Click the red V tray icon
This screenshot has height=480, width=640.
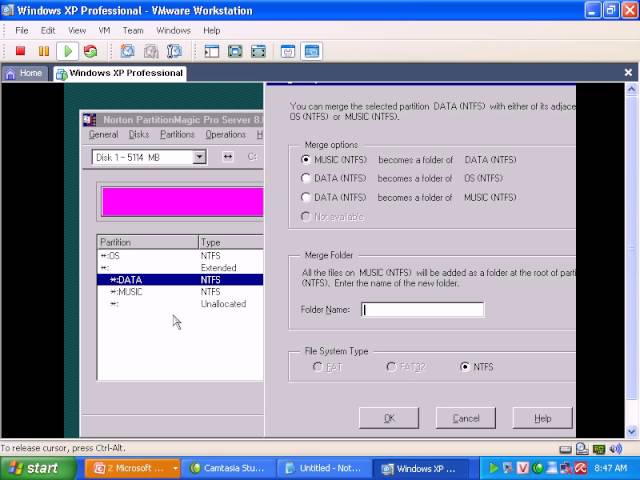tap(522, 468)
